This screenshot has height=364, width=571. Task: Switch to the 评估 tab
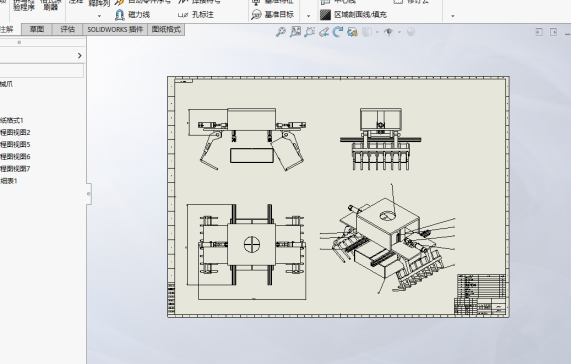coord(67,29)
